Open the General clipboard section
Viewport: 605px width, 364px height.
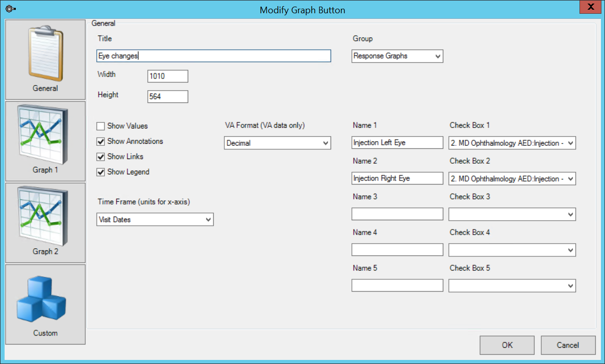coord(45,60)
